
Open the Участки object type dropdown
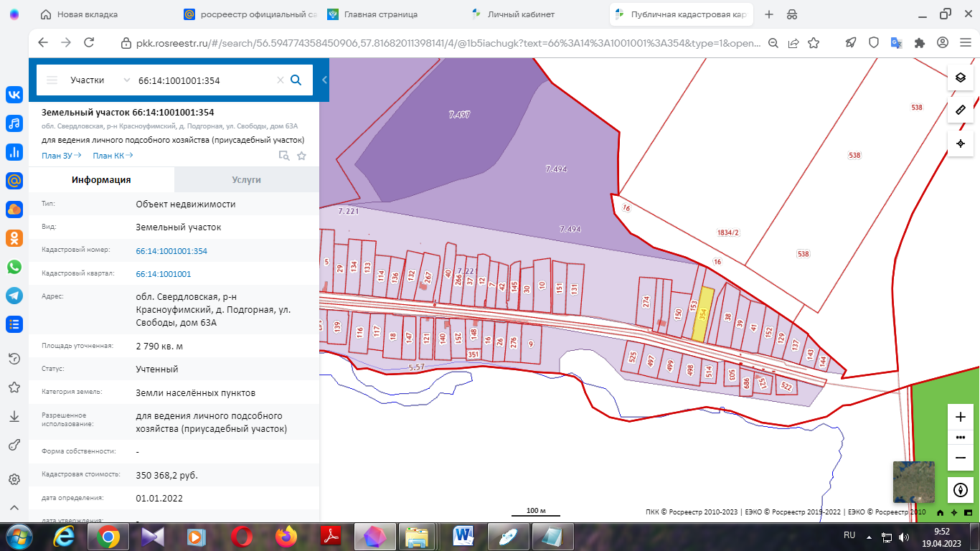click(99, 80)
